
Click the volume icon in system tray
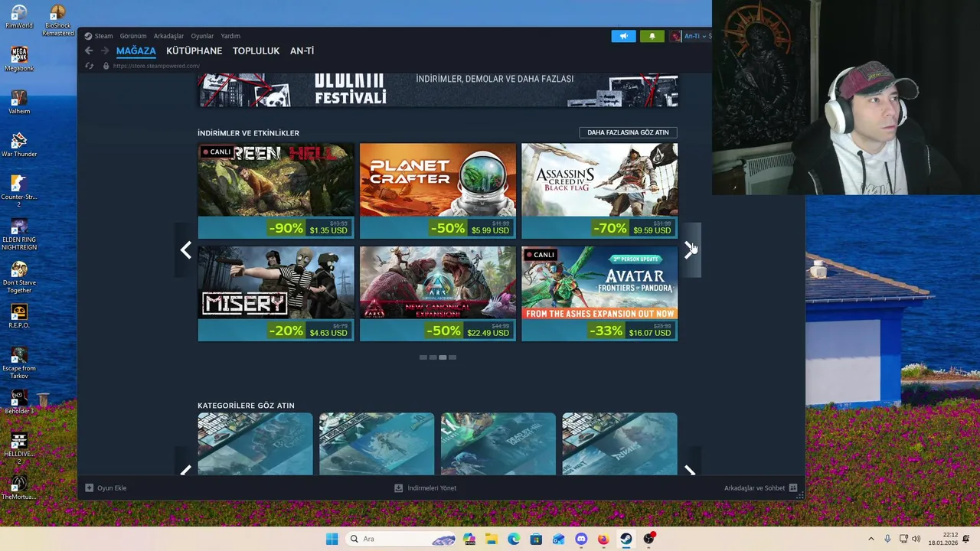click(916, 539)
